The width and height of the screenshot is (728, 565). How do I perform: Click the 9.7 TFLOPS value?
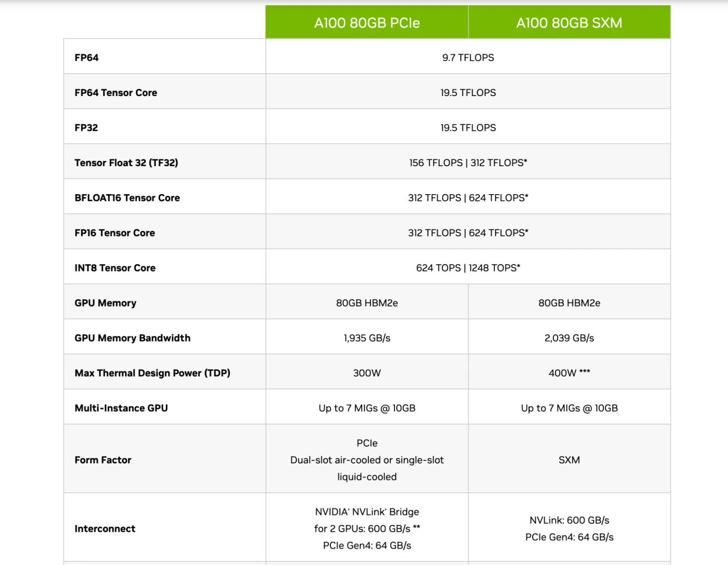(x=468, y=58)
